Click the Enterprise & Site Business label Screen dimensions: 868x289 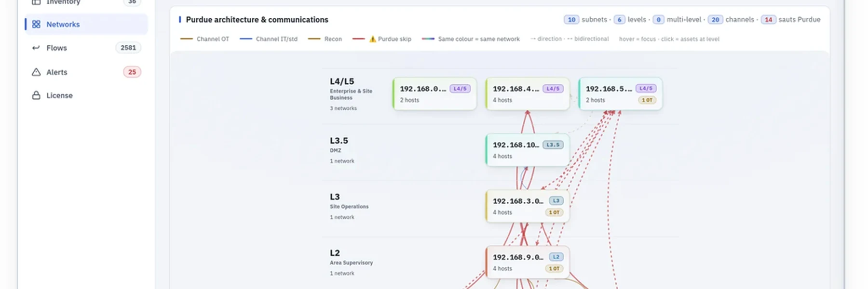coord(351,94)
